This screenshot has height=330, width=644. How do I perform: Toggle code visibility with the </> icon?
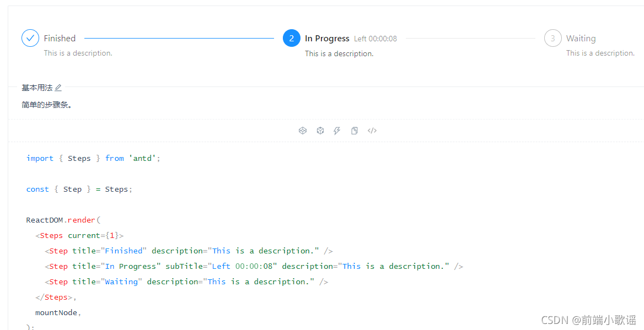click(372, 131)
